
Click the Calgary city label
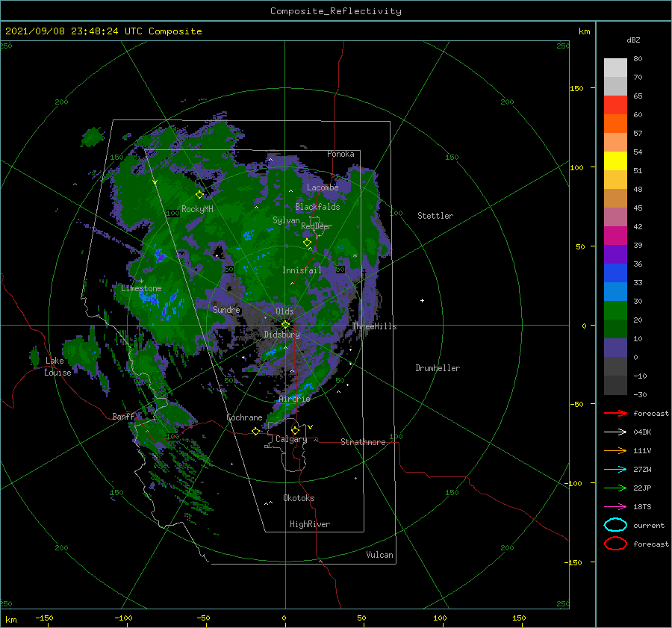[x=291, y=439]
